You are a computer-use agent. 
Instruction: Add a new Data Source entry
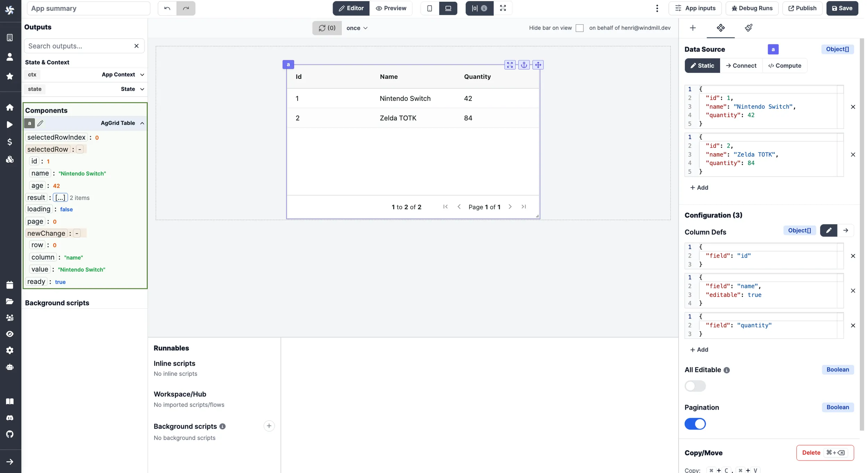tap(700, 187)
